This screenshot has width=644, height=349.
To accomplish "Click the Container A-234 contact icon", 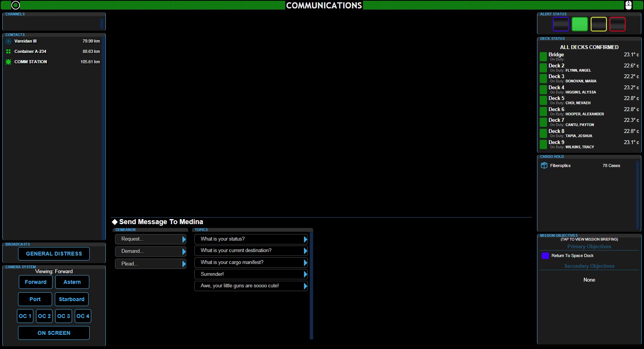I will click(x=8, y=51).
